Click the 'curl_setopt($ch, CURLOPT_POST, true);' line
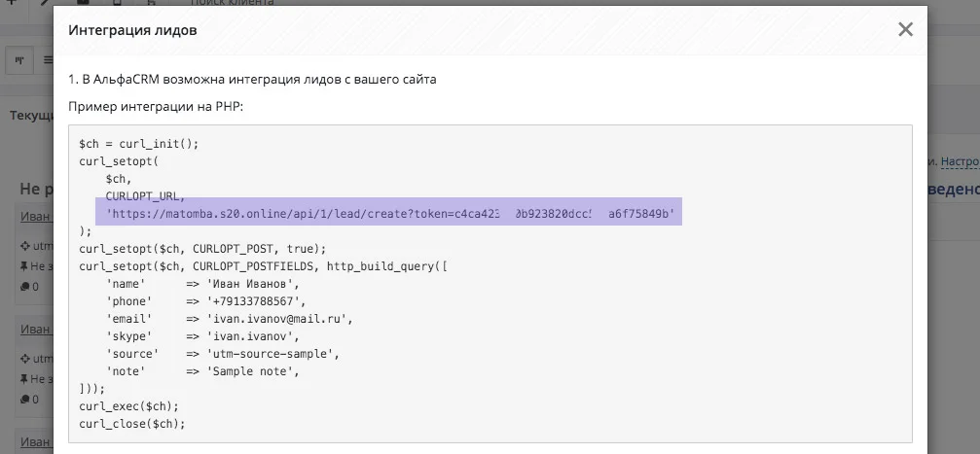 click(x=202, y=249)
